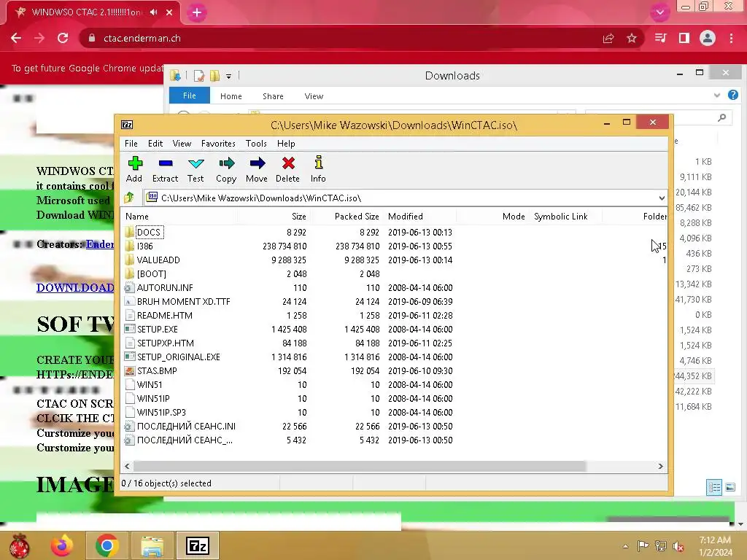Click the right scroll arrow in 7-Zip
Viewport: 747px width, 560px height.
[x=660, y=466]
